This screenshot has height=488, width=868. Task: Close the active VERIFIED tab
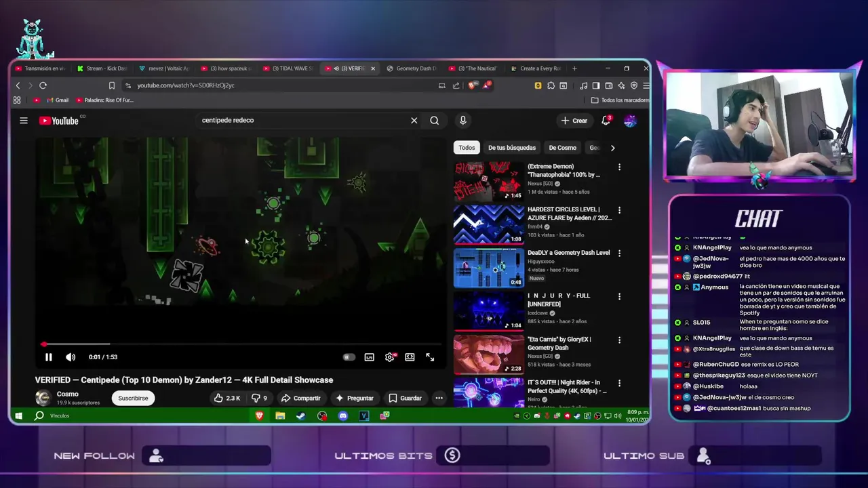(x=372, y=68)
